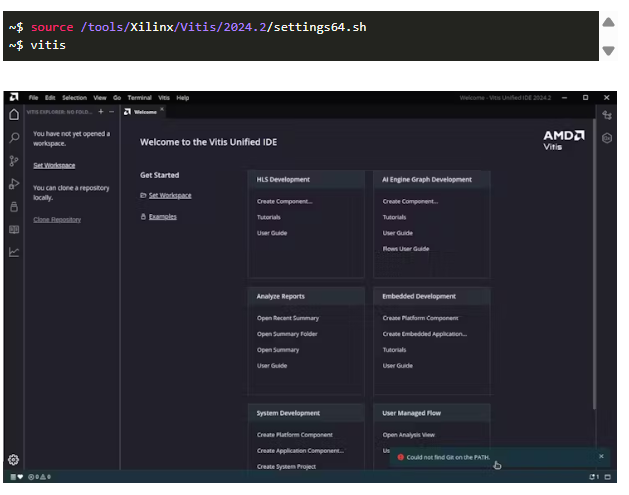
Task: Close the Welcome tab
Action: (x=162, y=110)
